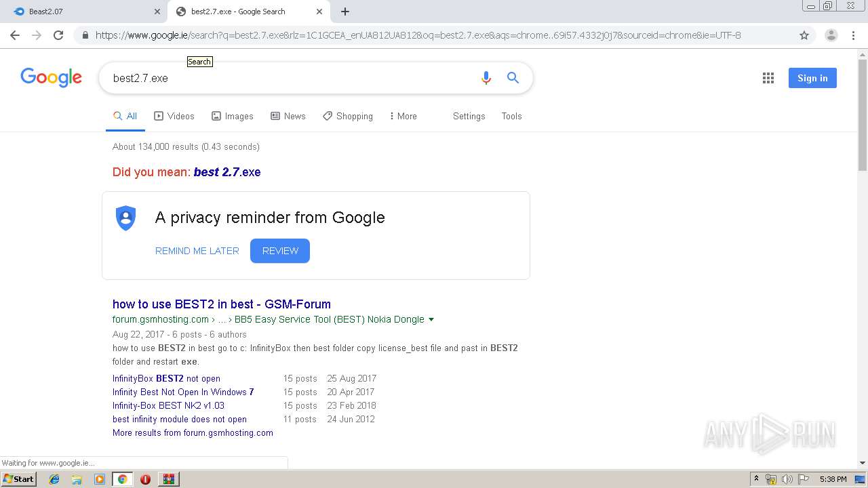Reload the current page
Image resolution: width=868 pixels, height=488 pixels.
[x=58, y=35]
